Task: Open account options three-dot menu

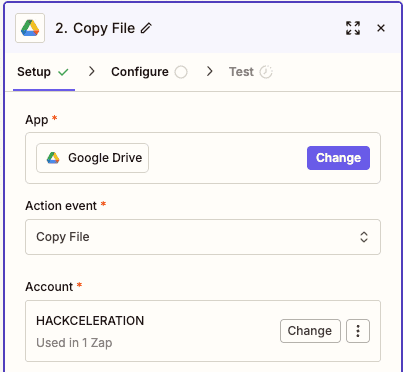Action: coord(358,331)
